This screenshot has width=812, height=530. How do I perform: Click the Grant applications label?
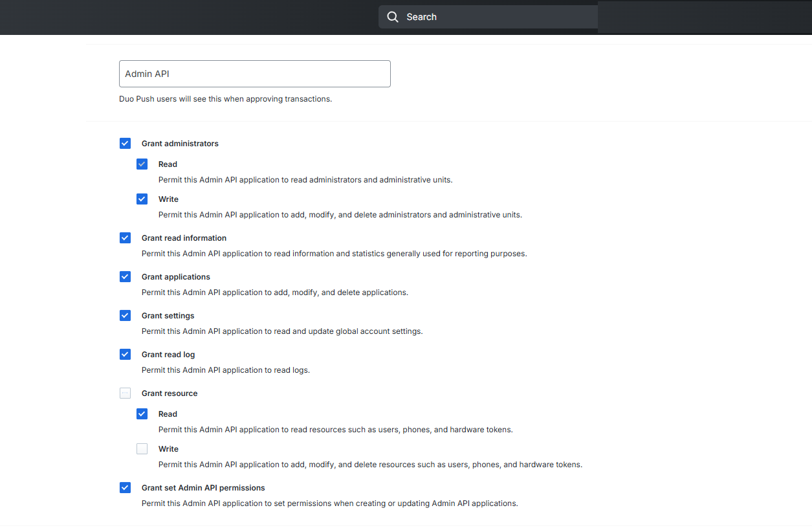coord(176,277)
